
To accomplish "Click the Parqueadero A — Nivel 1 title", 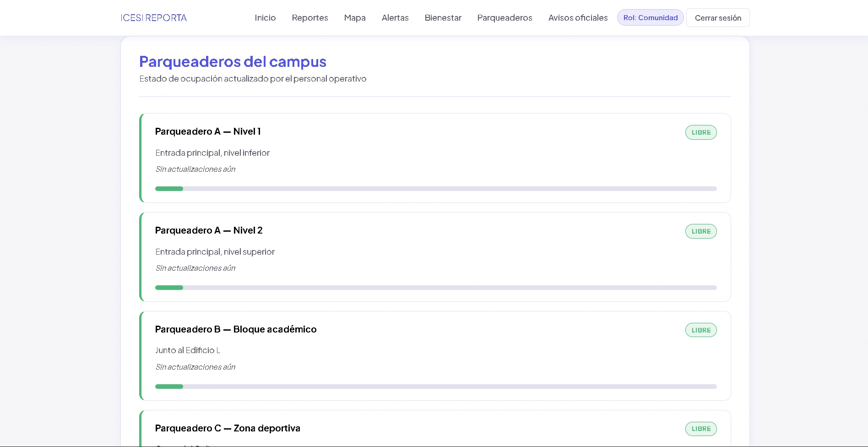I will 208,131.
